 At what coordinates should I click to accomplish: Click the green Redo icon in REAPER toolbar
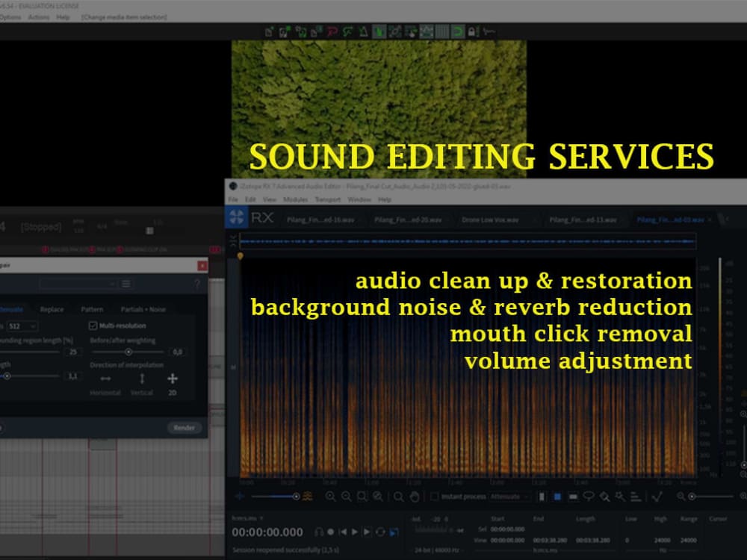[x=348, y=32]
